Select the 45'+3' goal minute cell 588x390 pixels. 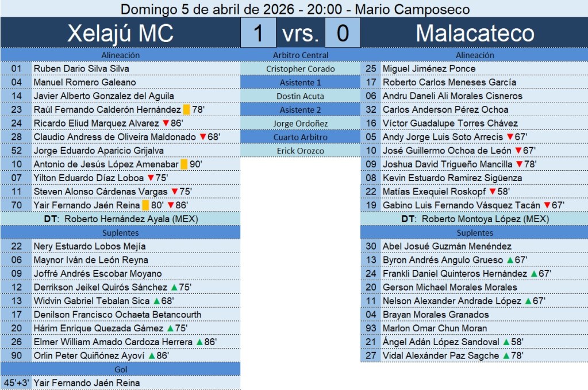click(15, 383)
